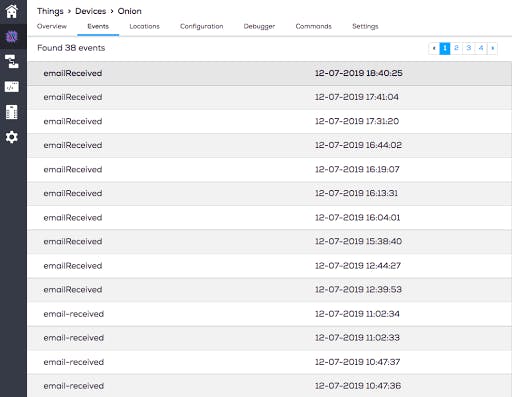Click the Devices breadcrumb link
Image resolution: width=512 pixels, height=397 pixels.
pyautogui.click(x=91, y=11)
